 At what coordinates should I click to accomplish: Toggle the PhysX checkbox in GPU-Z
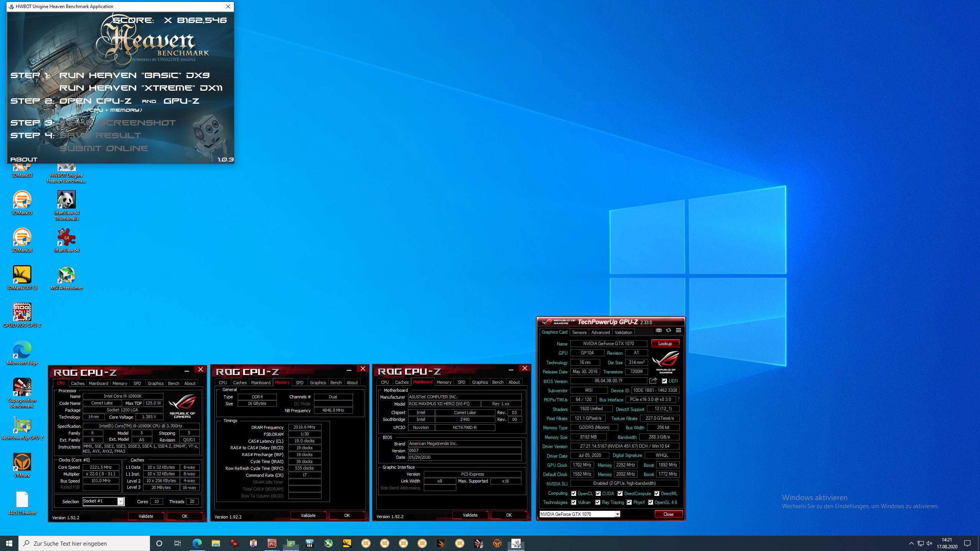pos(629,502)
